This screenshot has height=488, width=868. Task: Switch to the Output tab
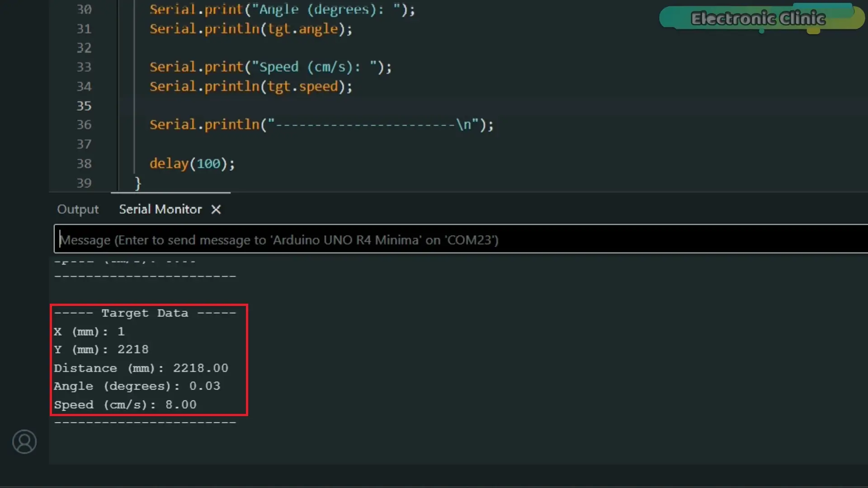click(78, 209)
